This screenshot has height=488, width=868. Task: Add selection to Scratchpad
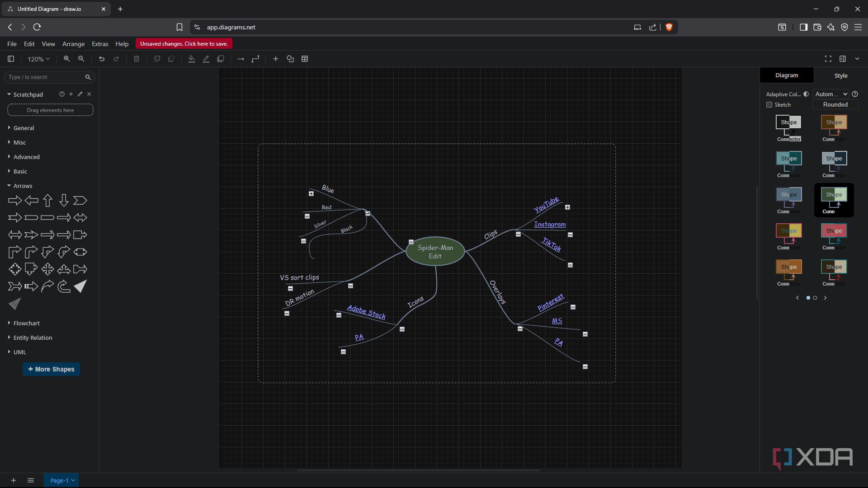71,94
